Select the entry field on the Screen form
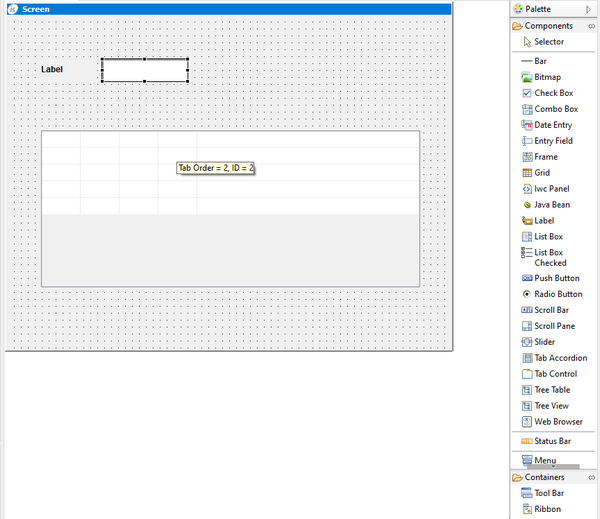 point(145,70)
